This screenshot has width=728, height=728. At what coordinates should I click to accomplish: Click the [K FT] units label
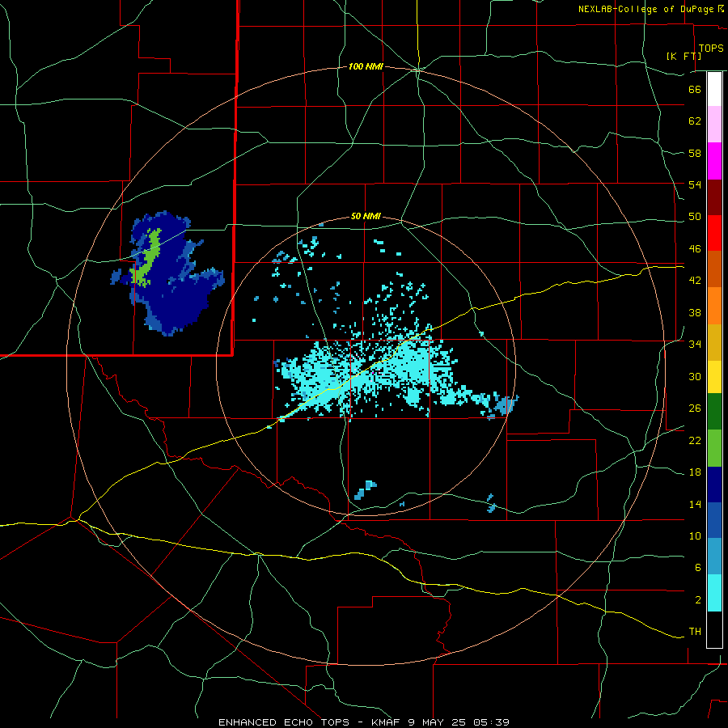click(684, 56)
